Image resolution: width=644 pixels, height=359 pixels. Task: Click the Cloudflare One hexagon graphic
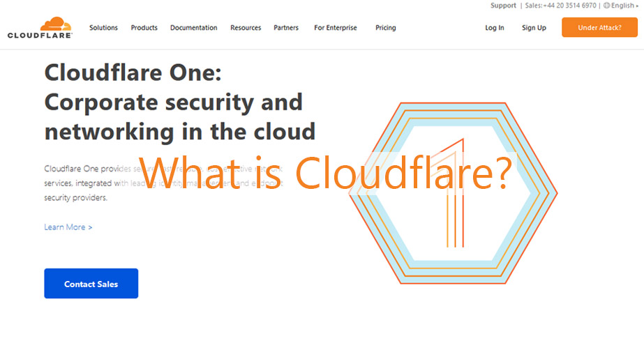453,193
